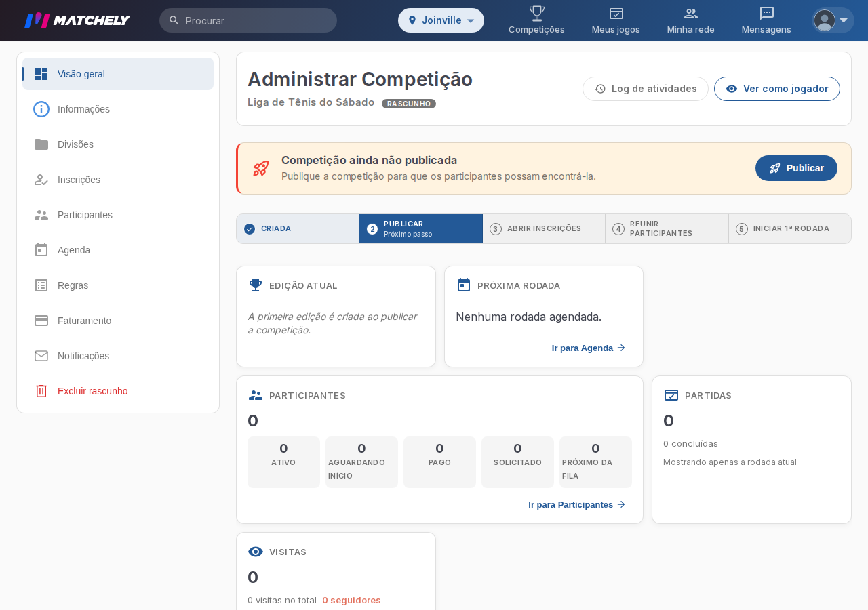Click the Ativo participant count tile
This screenshot has height=610, width=868.
coord(283,462)
